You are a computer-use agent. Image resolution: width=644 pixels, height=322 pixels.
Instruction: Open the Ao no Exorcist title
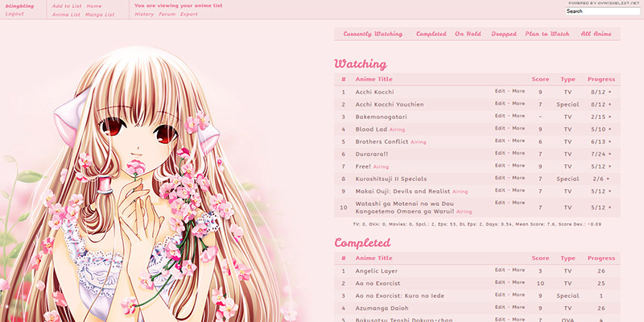pos(378,283)
